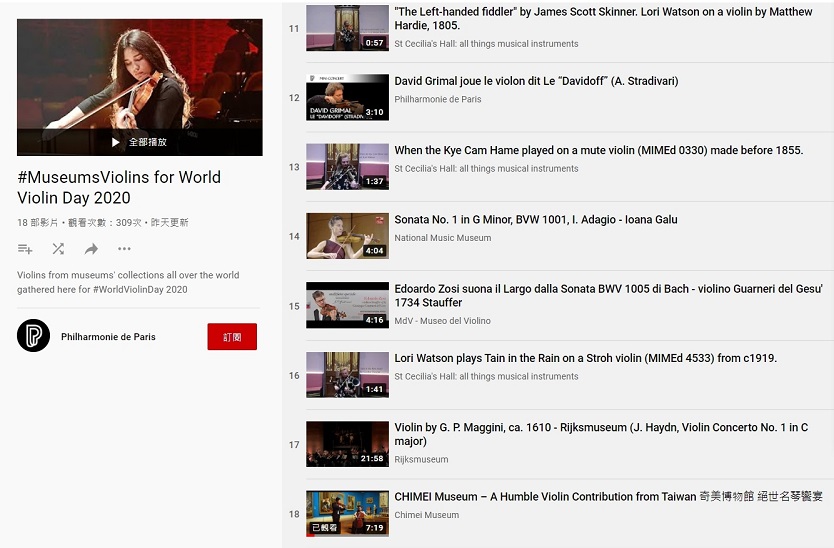Open Violin by G. P. Maggini title

[x=601, y=434]
